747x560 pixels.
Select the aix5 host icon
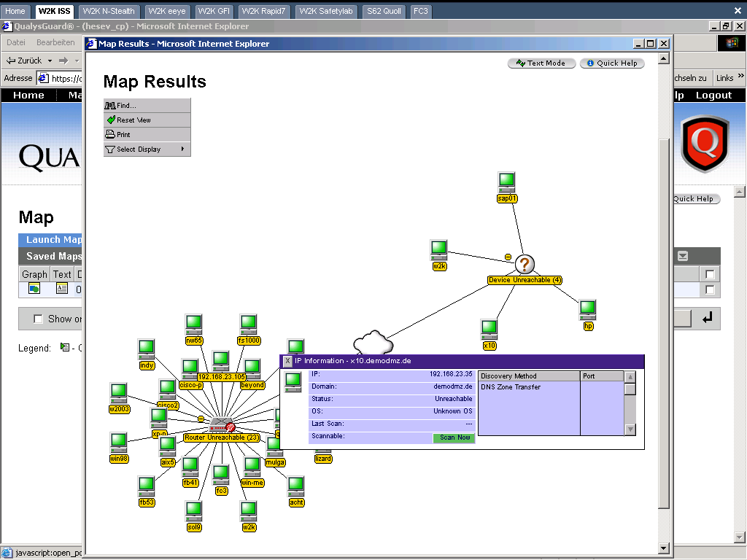tap(167, 446)
